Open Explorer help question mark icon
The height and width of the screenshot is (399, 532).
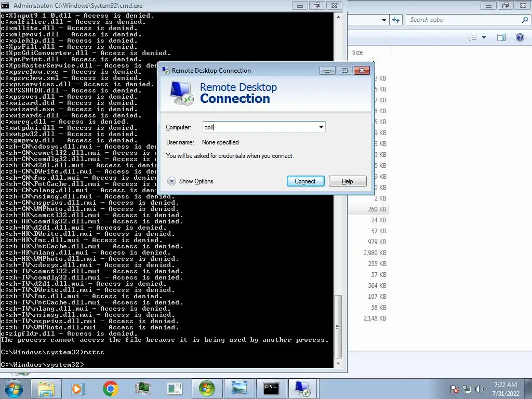520,37
